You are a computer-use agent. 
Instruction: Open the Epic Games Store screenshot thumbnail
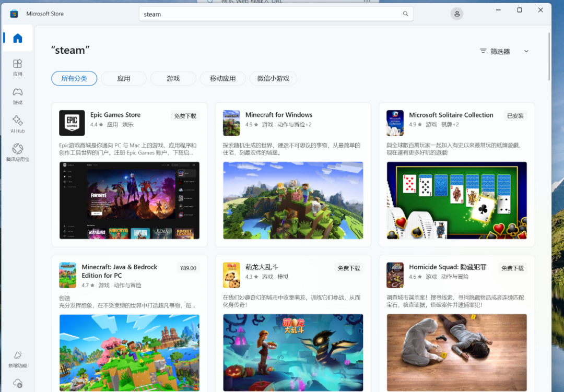(x=130, y=200)
